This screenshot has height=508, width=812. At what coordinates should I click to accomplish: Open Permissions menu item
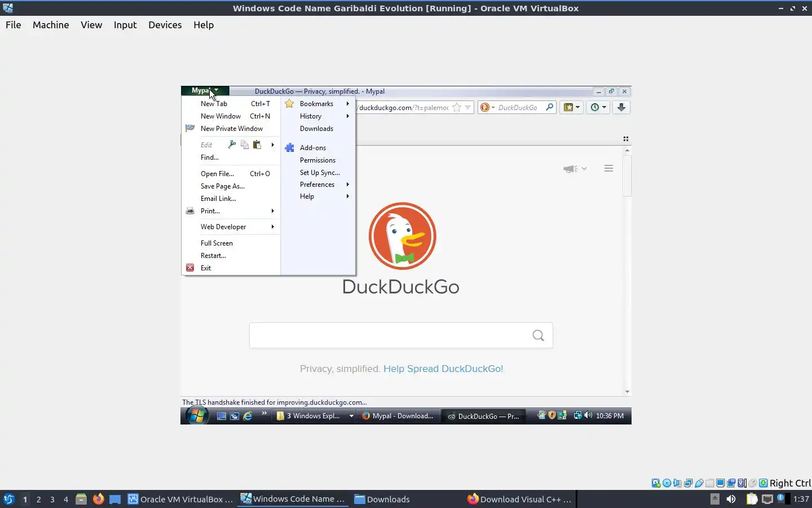[318, 160]
